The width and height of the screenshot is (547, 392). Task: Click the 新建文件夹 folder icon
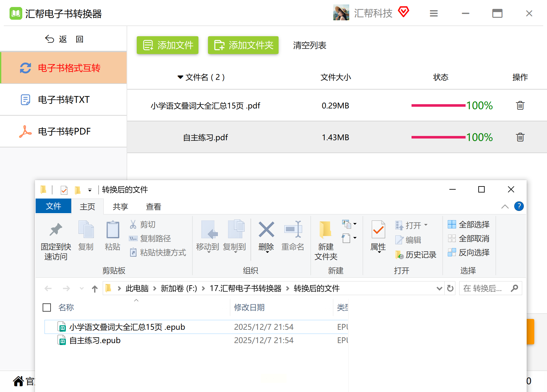(x=325, y=229)
